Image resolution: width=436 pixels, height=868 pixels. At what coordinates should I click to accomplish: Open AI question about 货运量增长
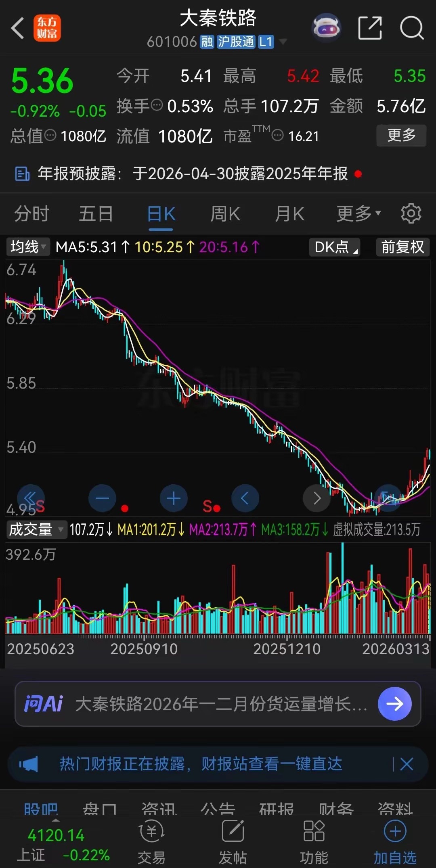[221, 704]
